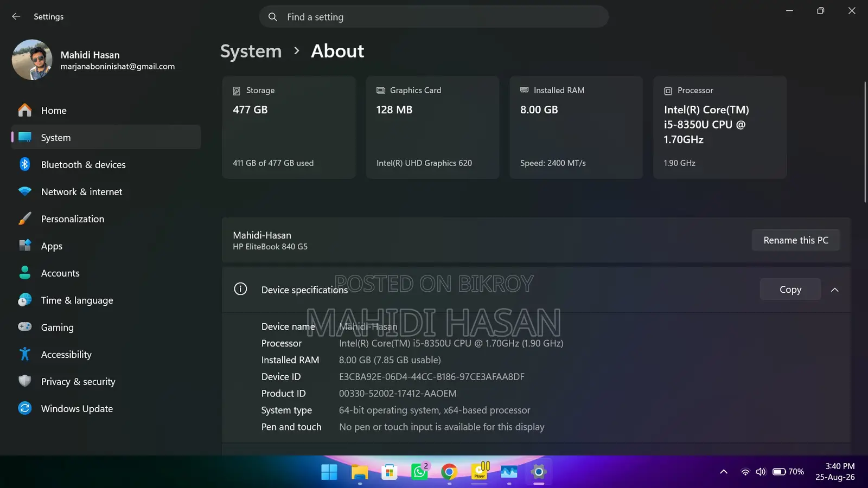Copy the device specifications

click(x=790, y=290)
